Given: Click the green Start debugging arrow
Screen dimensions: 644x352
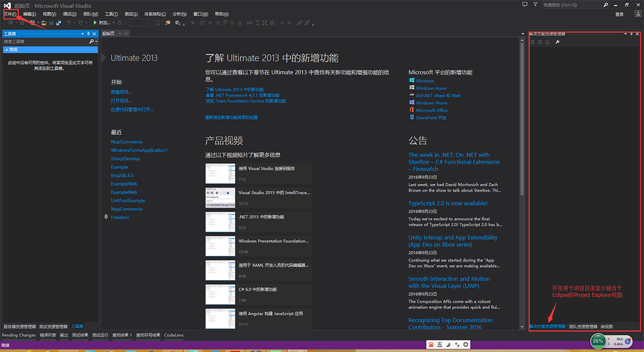Looking at the screenshot, I should tap(95, 23).
